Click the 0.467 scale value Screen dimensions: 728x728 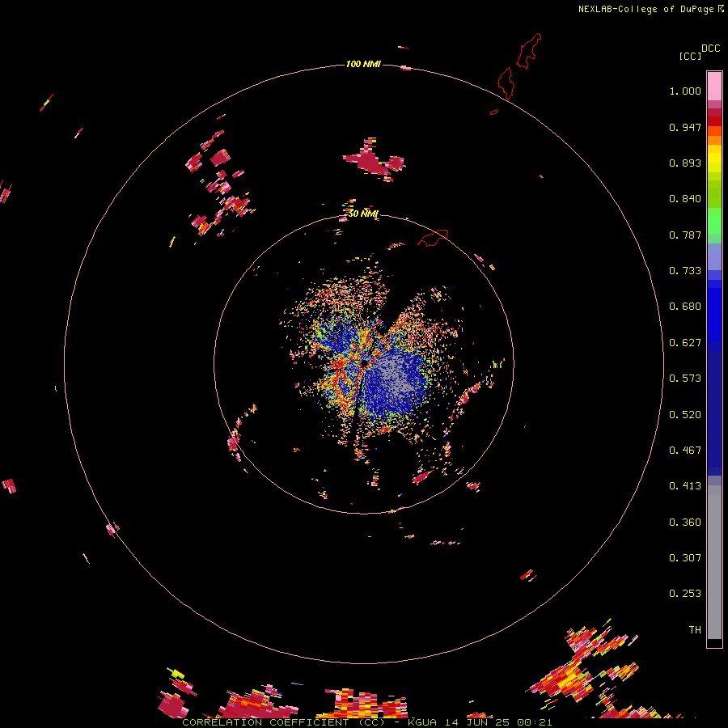tap(685, 451)
